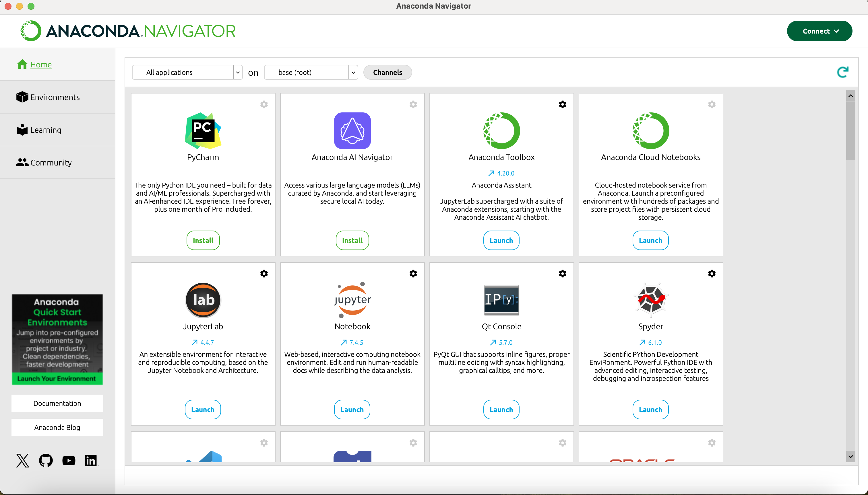The image size is (868, 495).
Task: Open the Qt Console gear menu
Action: [562, 274]
